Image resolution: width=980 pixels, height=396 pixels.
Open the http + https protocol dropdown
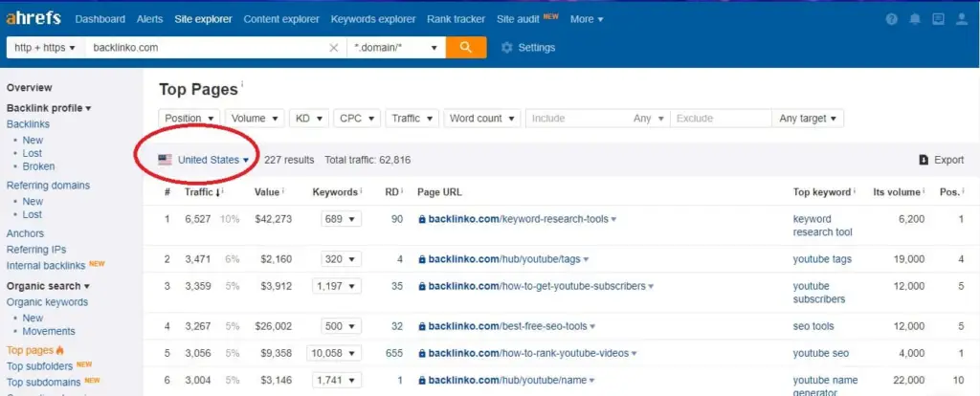44,48
